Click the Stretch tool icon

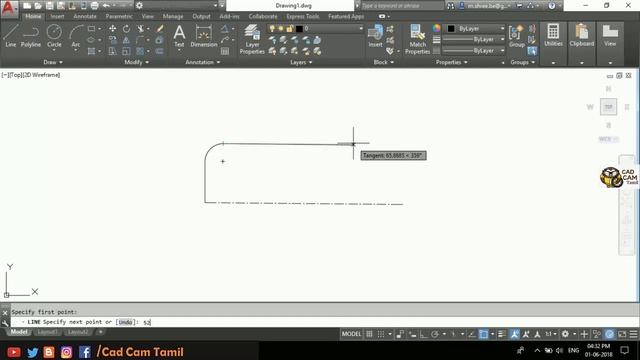click(x=112, y=51)
